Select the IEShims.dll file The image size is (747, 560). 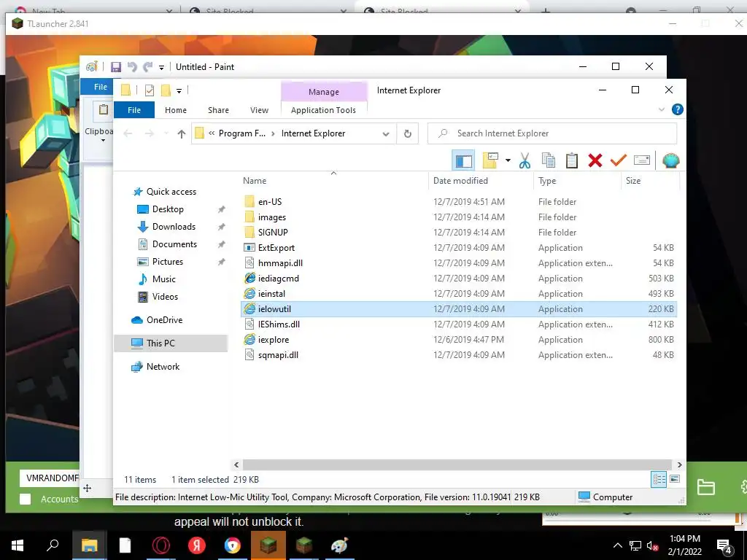coord(279,324)
